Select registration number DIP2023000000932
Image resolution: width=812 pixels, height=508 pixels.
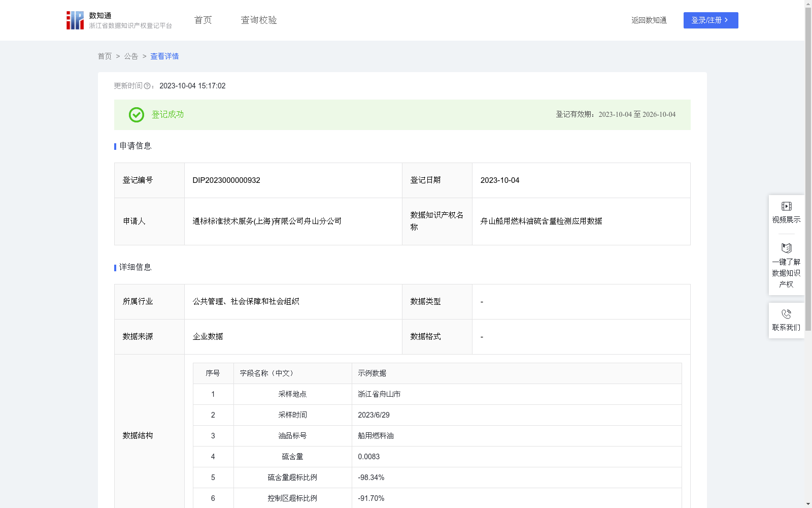pos(226,180)
